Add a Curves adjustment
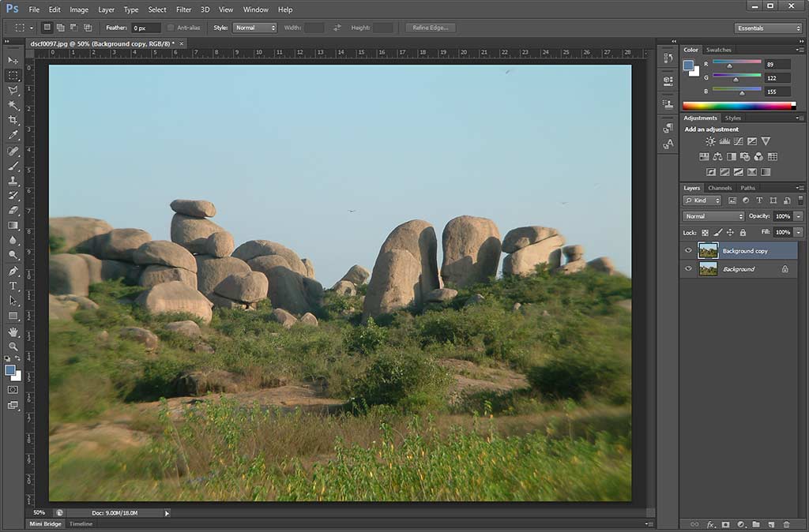Screen dimensions: 809x532 [739, 141]
